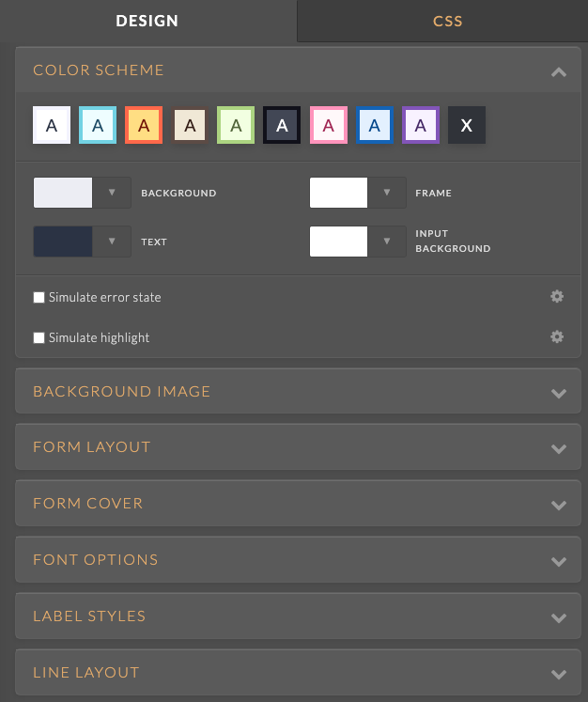This screenshot has height=702, width=588.
Task: Open settings gear for Simulate highlight
Action: [557, 336]
